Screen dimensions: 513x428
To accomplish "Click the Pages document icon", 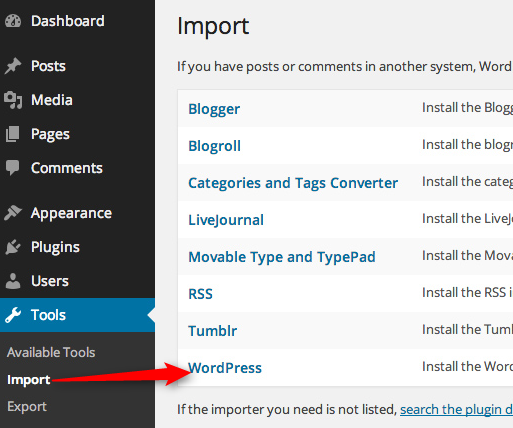I will [13, 134].
